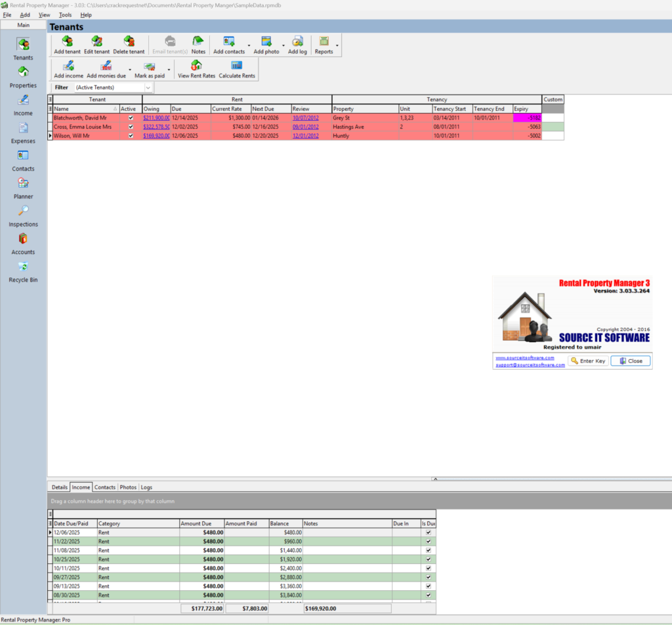
Task: Click the Add photo toolbar icon
Action: coord(266,45)
